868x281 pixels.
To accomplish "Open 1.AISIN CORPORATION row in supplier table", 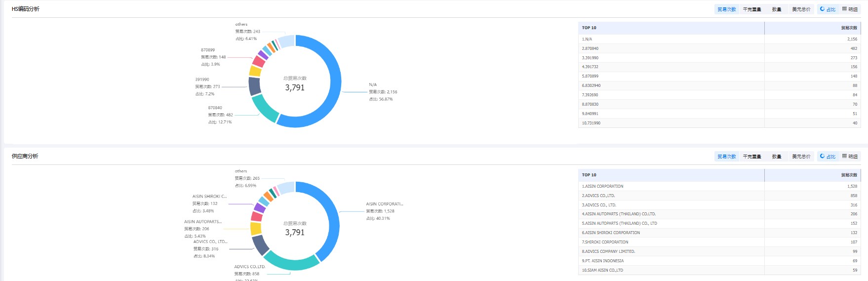I will tap(719, 186).
